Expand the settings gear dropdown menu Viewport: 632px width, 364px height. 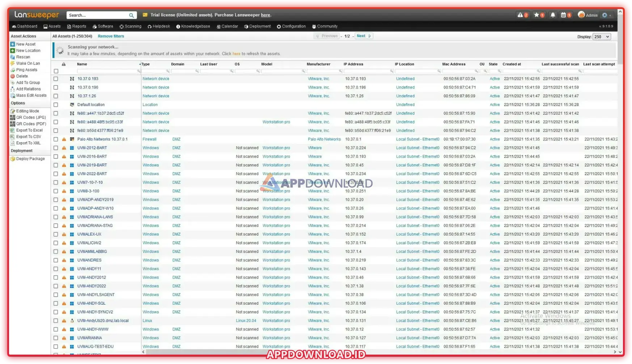click(606, 15)
